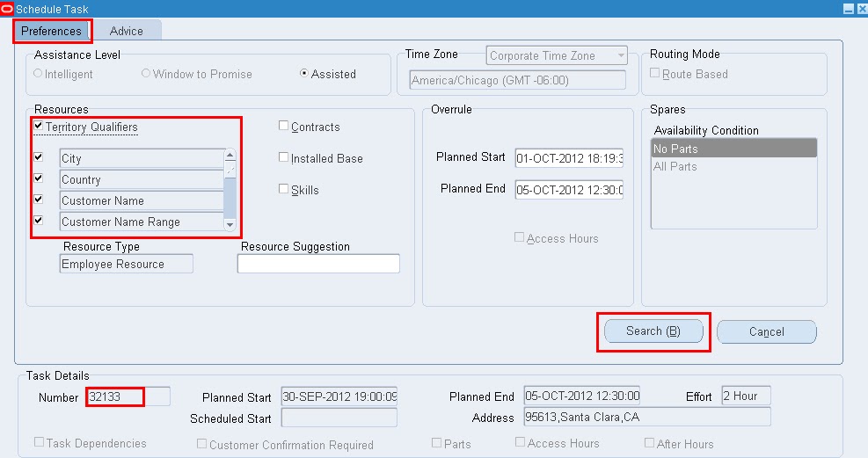Toggle Customer Confirmation Required checkbox
The height and width of the screenshot is (458, 868).
[x=202, y=444]
